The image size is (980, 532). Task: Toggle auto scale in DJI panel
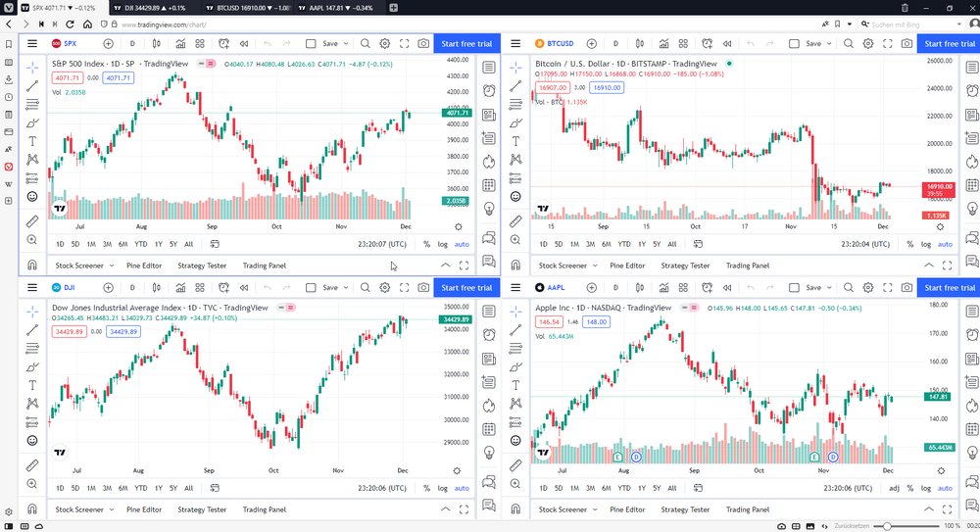[x=462, y=488]
